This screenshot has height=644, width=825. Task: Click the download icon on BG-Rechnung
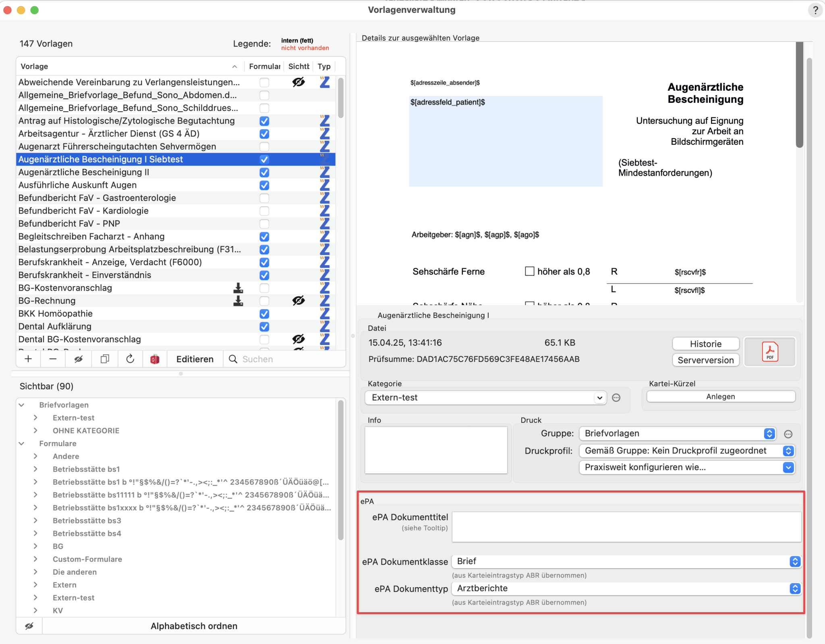(238, 301)
